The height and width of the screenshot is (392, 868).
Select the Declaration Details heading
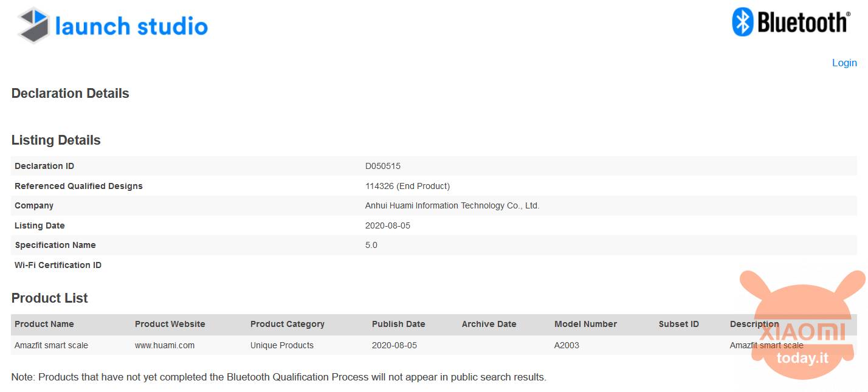click(71, 94)
